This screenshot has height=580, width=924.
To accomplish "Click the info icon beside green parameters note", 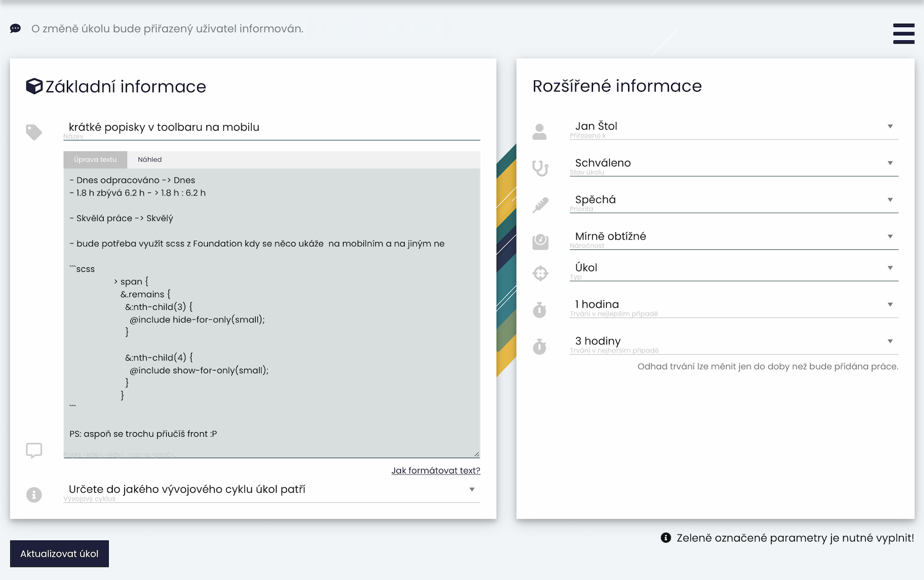I will point(666,538).
